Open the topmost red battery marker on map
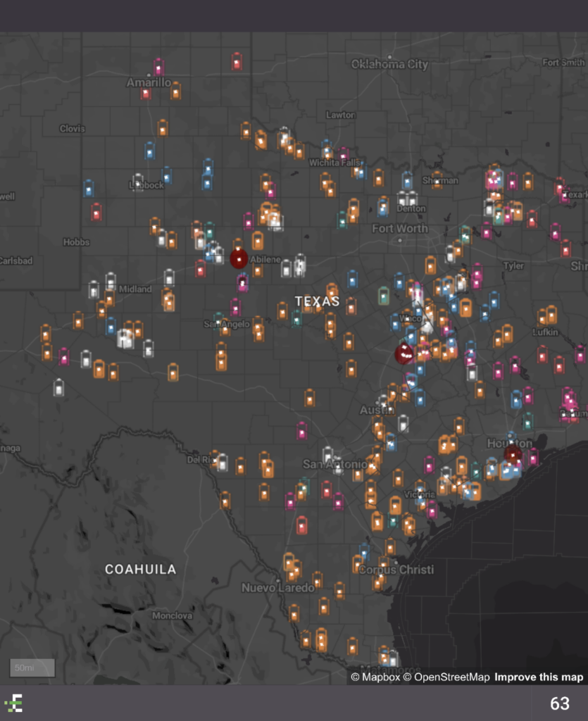This screenshot has height=721, width=588. click(x=237, y=62)
